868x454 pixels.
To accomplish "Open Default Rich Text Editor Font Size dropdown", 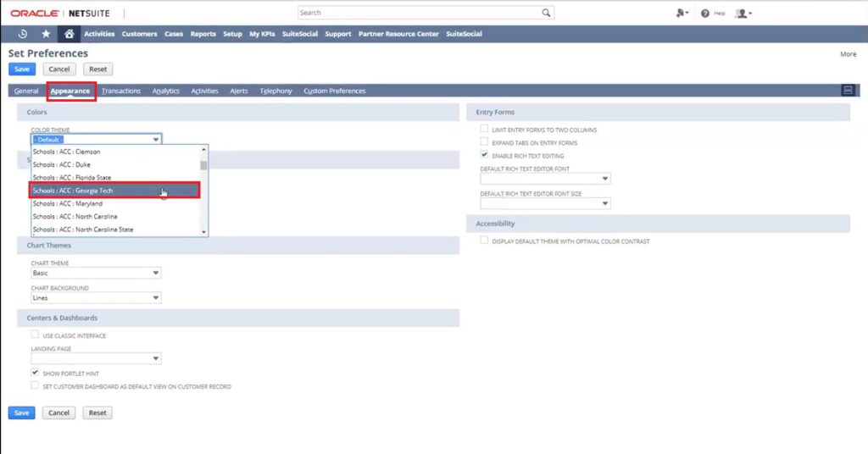I will click(x=545, y=203).
